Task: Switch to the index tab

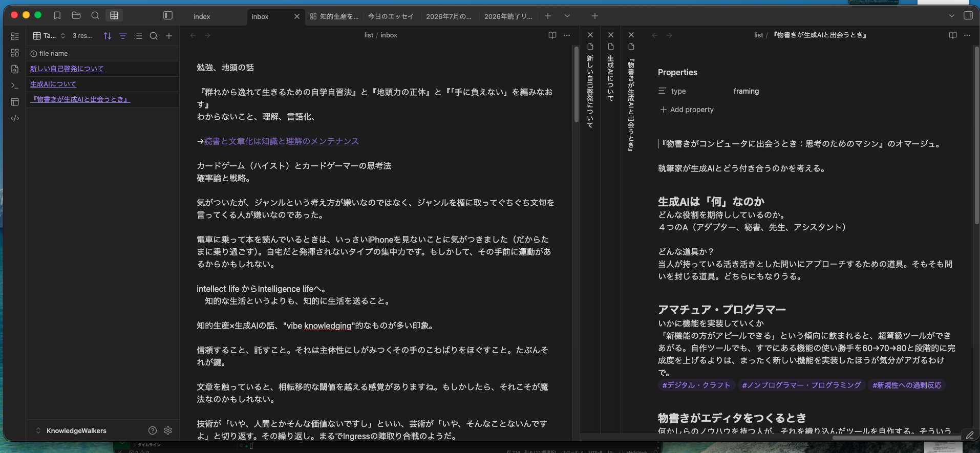Action: pos(202,16)
